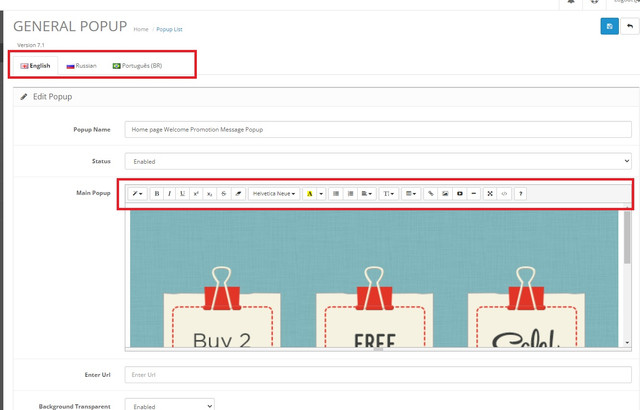Switch to code view

click(504, 194)
